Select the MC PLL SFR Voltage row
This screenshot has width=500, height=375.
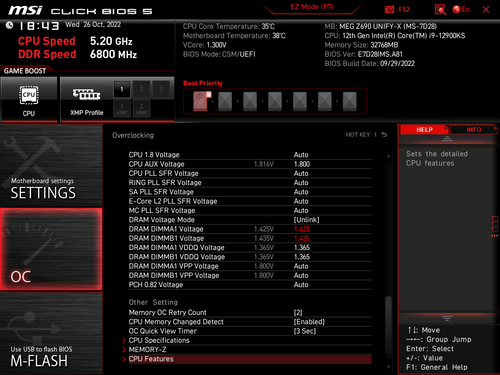(250, 211)
